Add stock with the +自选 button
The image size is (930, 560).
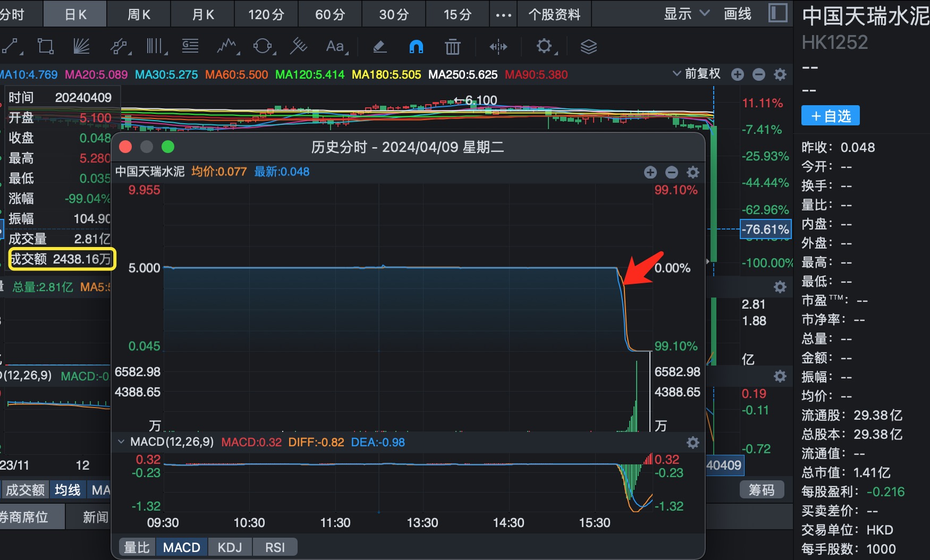pyautogui.click(x=831, y=116)
